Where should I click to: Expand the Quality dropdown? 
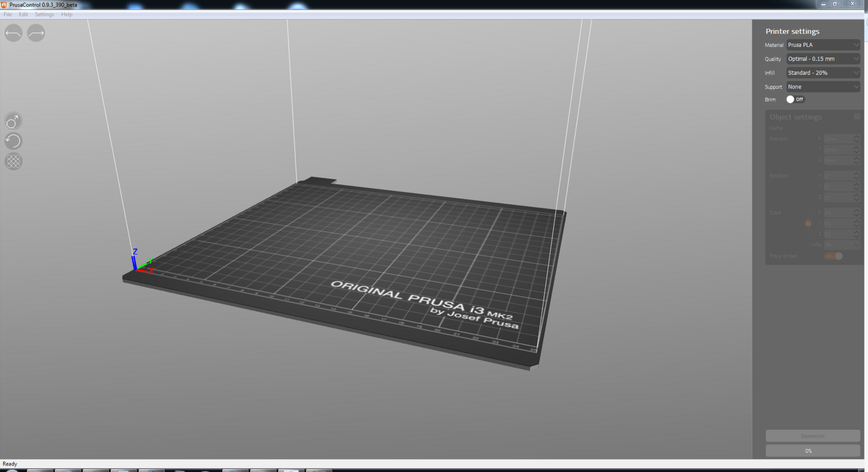[x=823, y=59]
